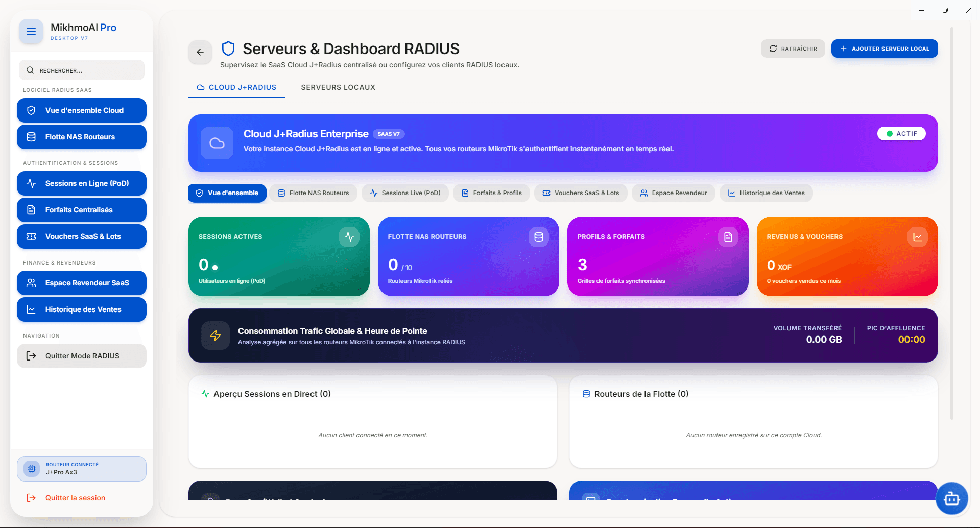Screen dimensions: 980x528
Task: Select the Sessions Live (PoD) pill tab
Action: pyautogui.click(x=405, y=193)
